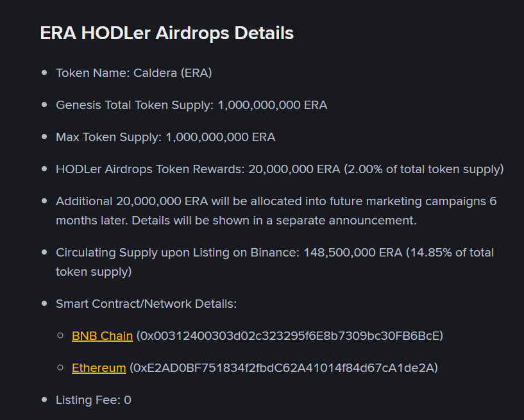Click the hollow bullet before Ethereum
Viewport: 524px width, 420px height.
(60, 367)
